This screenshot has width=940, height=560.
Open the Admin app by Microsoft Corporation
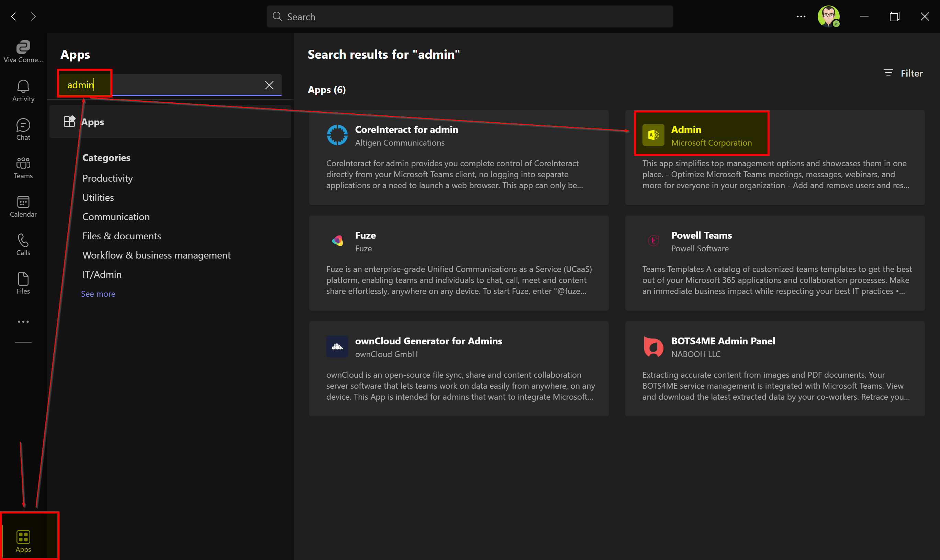point(701,135)
